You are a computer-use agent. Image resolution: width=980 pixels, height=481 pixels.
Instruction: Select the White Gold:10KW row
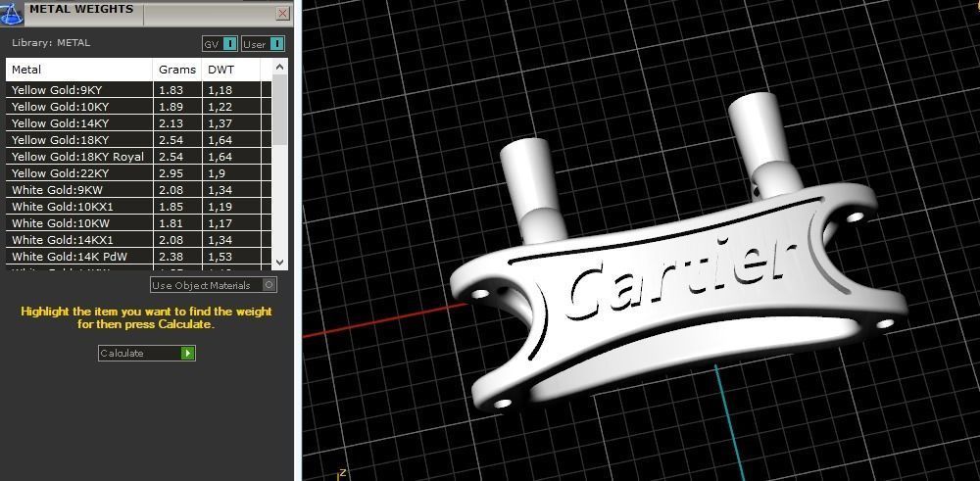pyautogui.click(x=139, y=223)
